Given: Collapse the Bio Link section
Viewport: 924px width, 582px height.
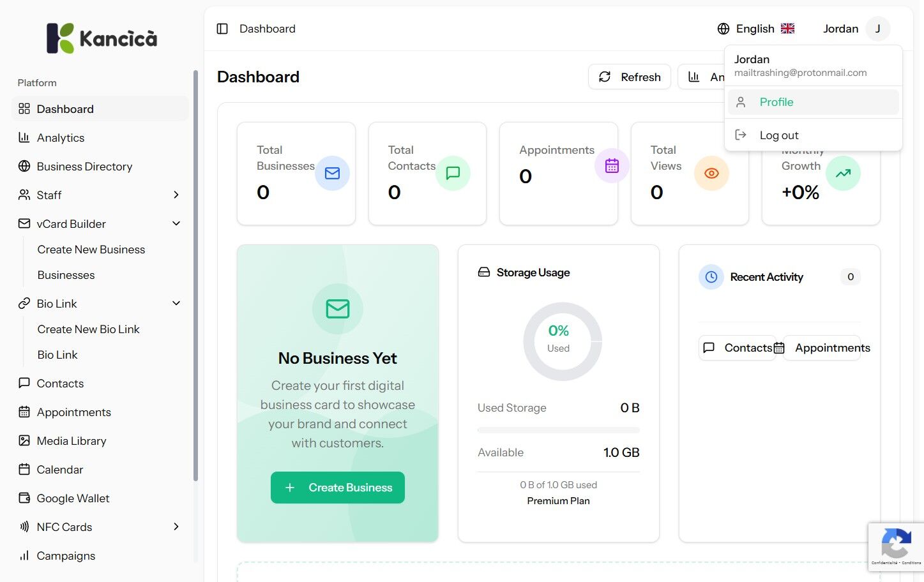Looking at the screenshot, I should point(176,303).
